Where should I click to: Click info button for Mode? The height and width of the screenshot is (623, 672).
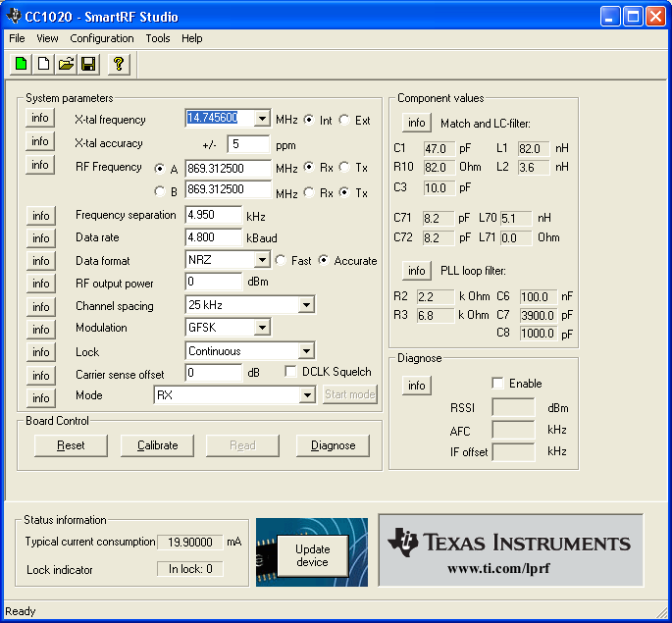pos(41,398)
